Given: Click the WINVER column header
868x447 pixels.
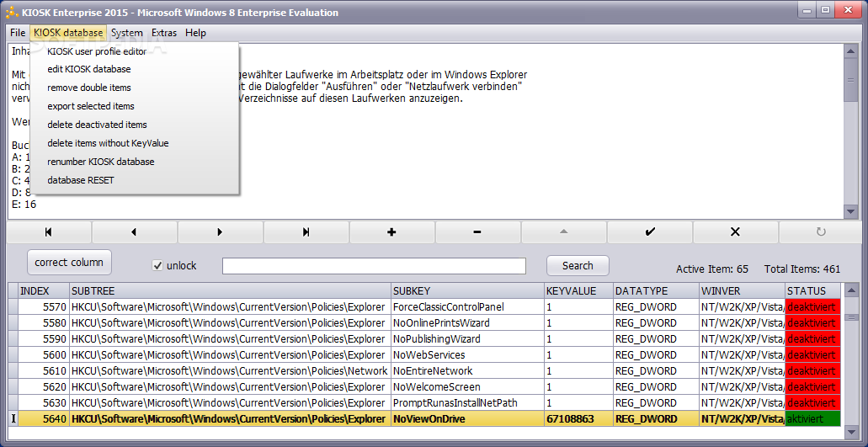Looking at the screenshot, I should tap(742, 291).
